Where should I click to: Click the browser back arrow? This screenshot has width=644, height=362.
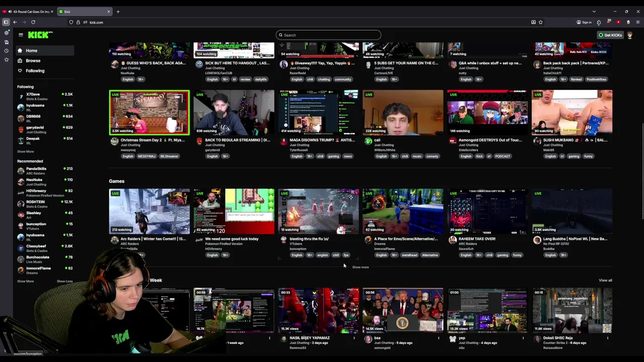pos(15,22)
